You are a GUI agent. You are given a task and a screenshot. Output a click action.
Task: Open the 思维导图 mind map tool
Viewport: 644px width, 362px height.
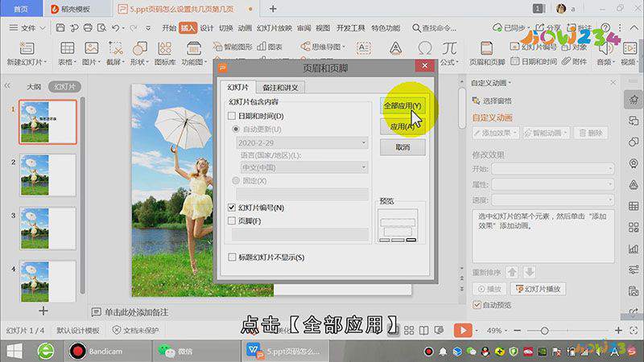click(323, 47)
